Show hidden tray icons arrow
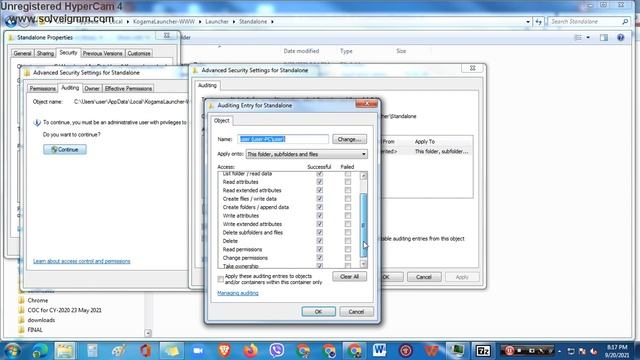Viewport: 640px width, 360px height. 559,351
